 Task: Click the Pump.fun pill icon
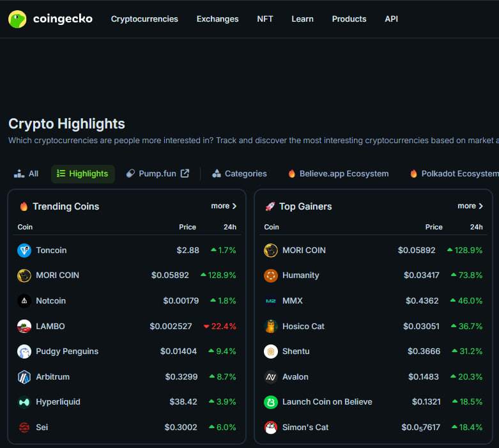tap(130, 174)
